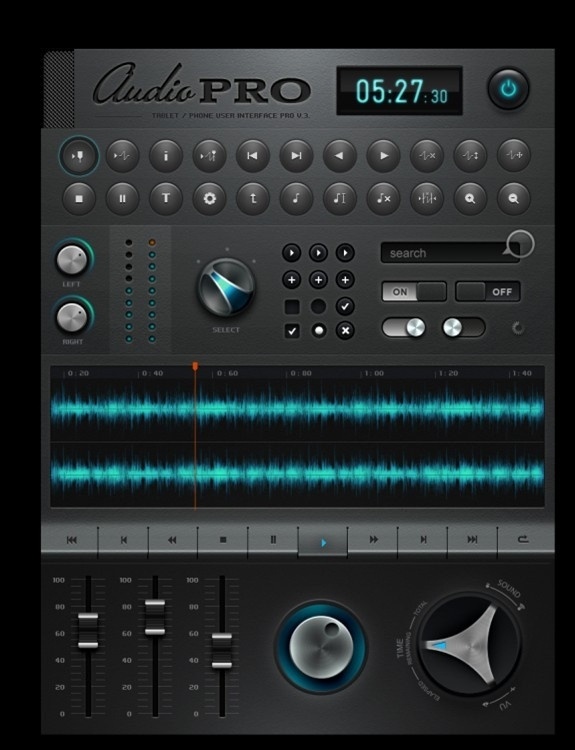The width and height of the screenshot is (575, 750).
Task: Click the waveform vertical-resize button
Action: pos(470,156)
